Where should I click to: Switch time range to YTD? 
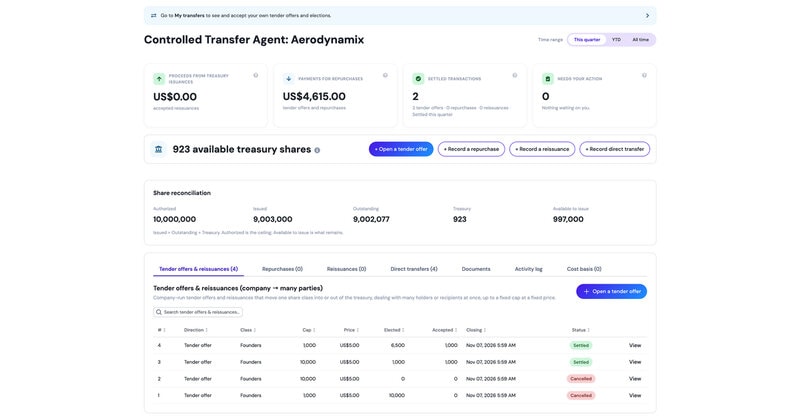(616, 40)
